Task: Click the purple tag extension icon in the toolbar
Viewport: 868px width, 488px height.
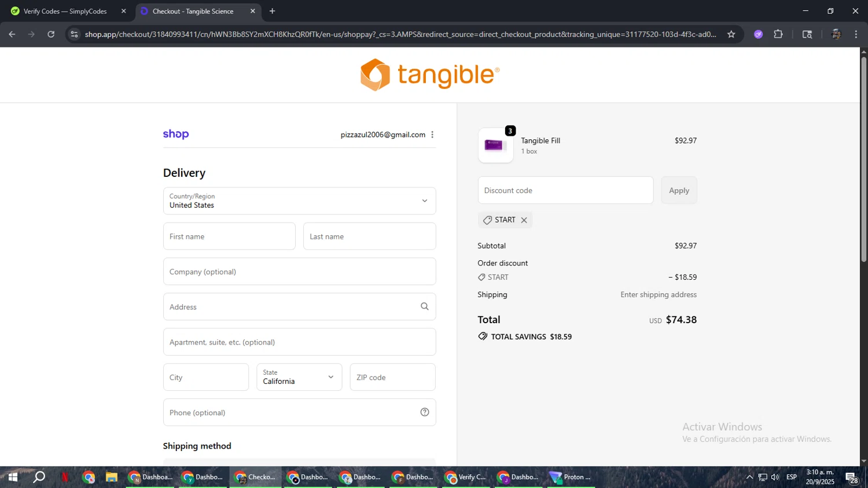Action: 759,34
